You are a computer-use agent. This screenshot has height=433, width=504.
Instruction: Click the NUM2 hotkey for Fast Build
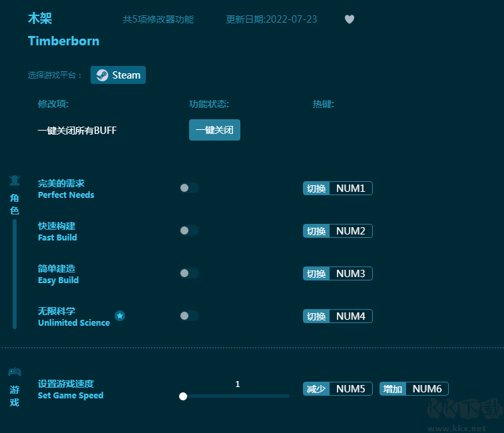click(338, 231)
